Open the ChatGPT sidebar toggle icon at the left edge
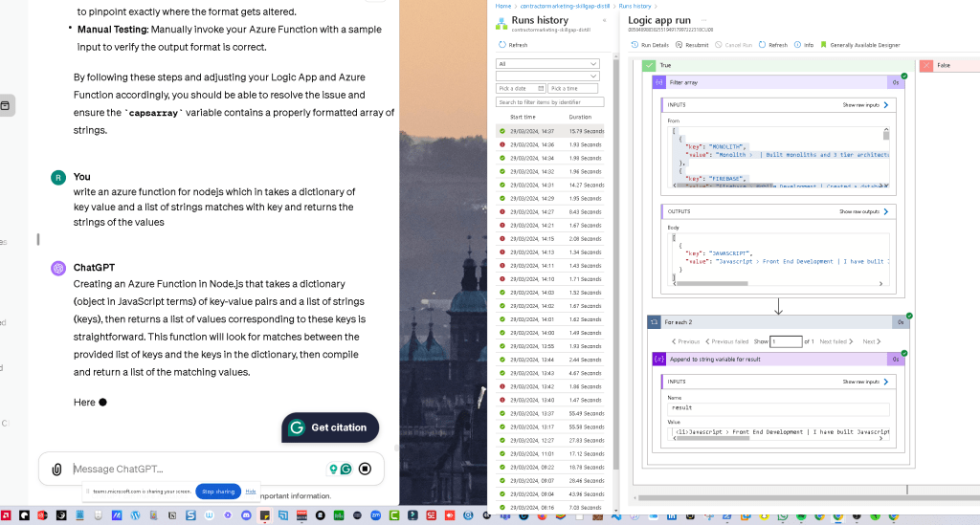The height and width of the screenshot is (525, 980). coord(6,105)
